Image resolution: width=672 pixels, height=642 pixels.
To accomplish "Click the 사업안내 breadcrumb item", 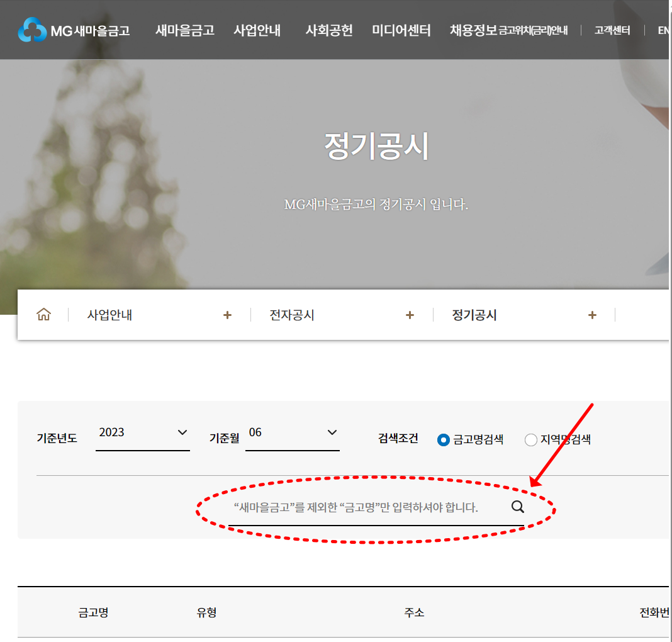I will coord(109,315).
